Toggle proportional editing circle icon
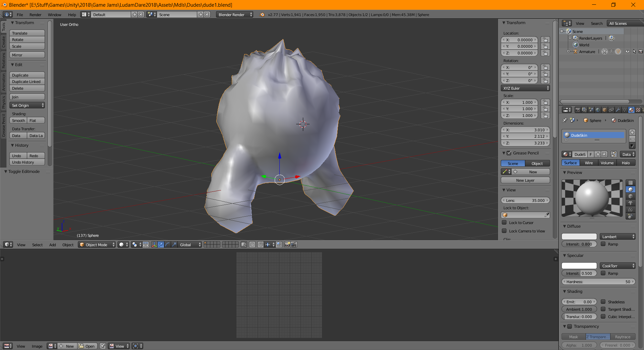Image resolution: width=644 pixels, height=350 pixels. tap(252, 245)
